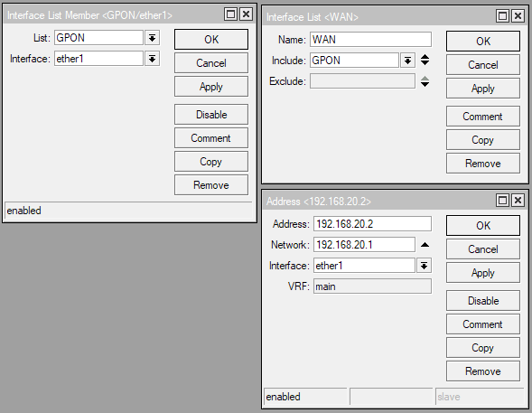Apply changes in Interface List Member window
This screenshot has height=413, width=532.
click(x=211, y=87)
